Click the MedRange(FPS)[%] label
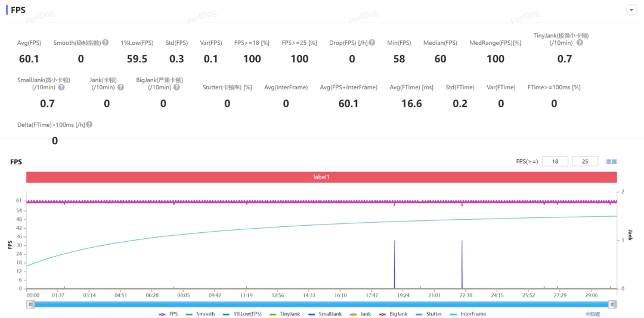Image resolution: width=644 pixels, height=318 pixels. point(496,43)
